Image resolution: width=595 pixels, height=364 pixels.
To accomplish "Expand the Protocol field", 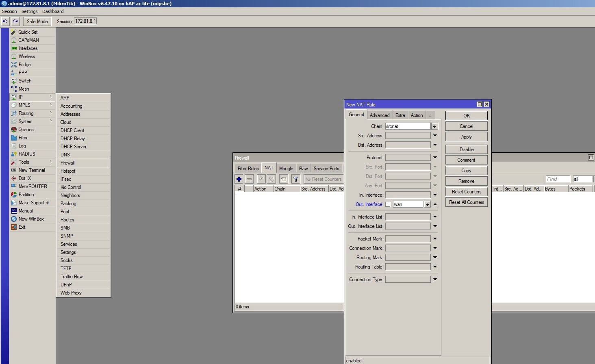I will tap(435, 158).
